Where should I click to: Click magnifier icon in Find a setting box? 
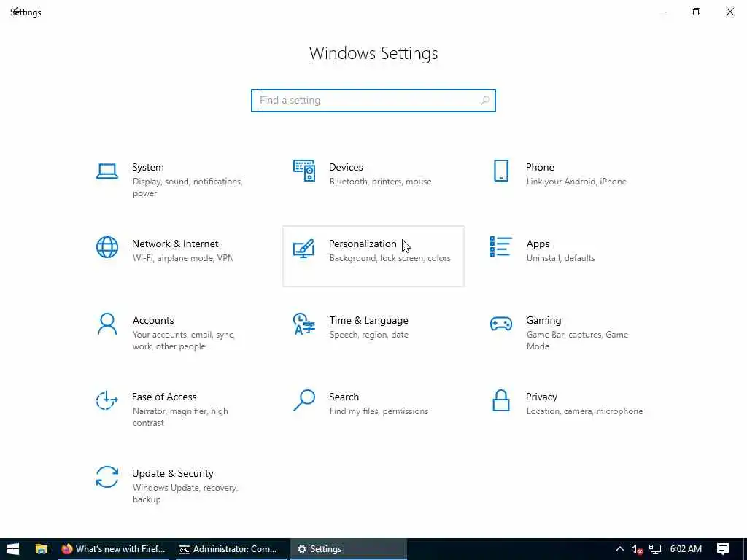[485, 101]
